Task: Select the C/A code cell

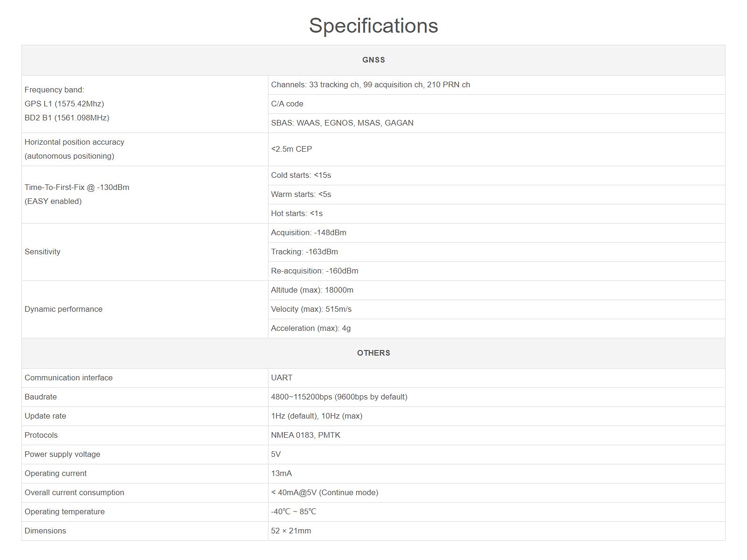Action: (x=496, y=104)
